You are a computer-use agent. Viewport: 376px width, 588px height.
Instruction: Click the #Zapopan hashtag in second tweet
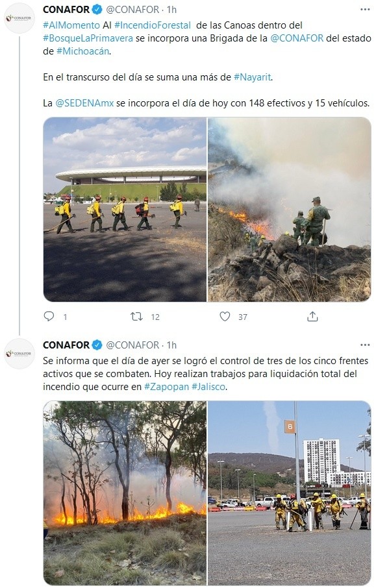(166, 387)
